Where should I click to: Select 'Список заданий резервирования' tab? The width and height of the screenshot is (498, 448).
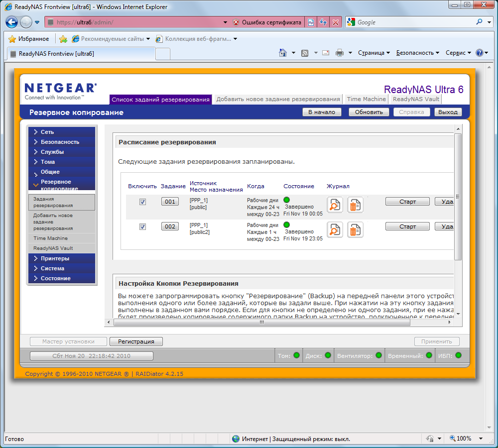(160, 100)
